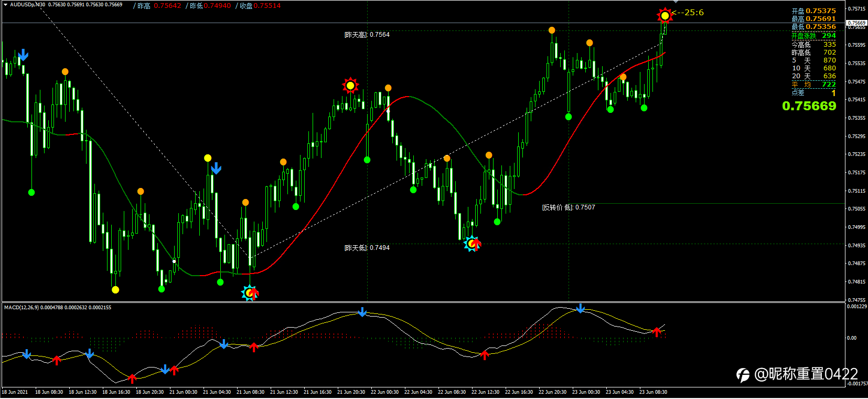868x399 pixels.
Task: Click the rightmost blue down arrow in the MACD panel
Action: coord(581,309)
